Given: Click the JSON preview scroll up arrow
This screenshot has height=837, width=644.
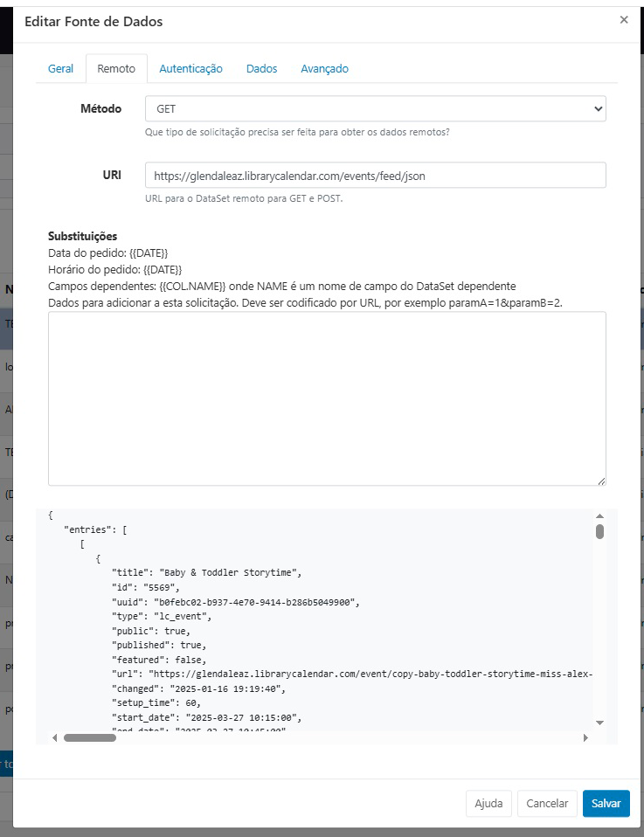Looking at the screenshot, I should pyautogui.click(x=599, y=516).
